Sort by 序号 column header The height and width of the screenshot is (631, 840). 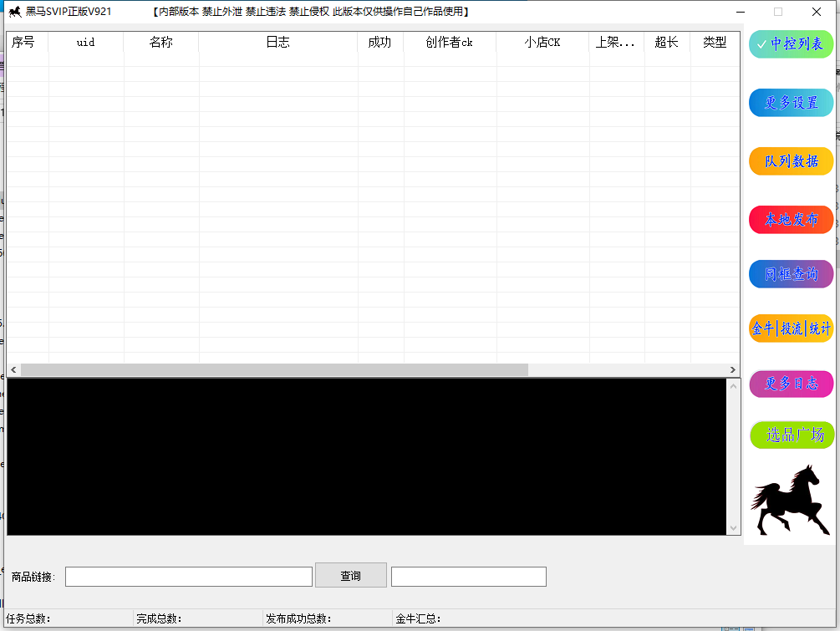(x=28, y=43)
